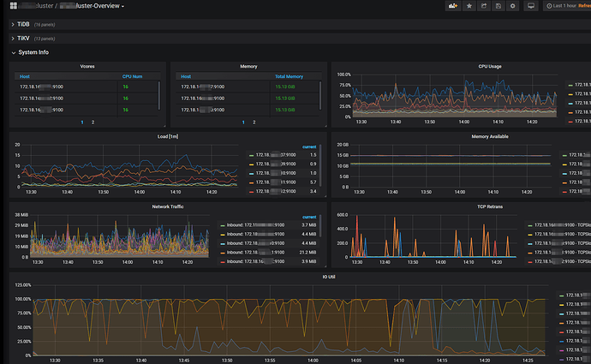This screenshot has height=364, width=591.
Task: Click green color swatch in Load legend
Action: (251, 155)
